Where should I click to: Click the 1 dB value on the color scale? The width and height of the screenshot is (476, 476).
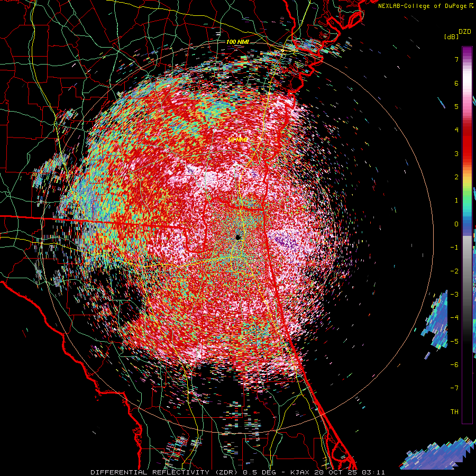(x=456, y=200)
